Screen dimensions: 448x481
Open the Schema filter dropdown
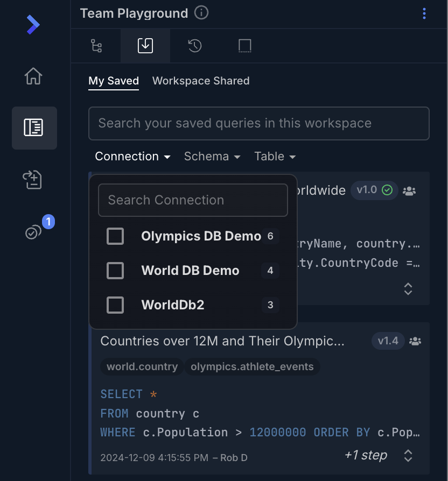212,157
